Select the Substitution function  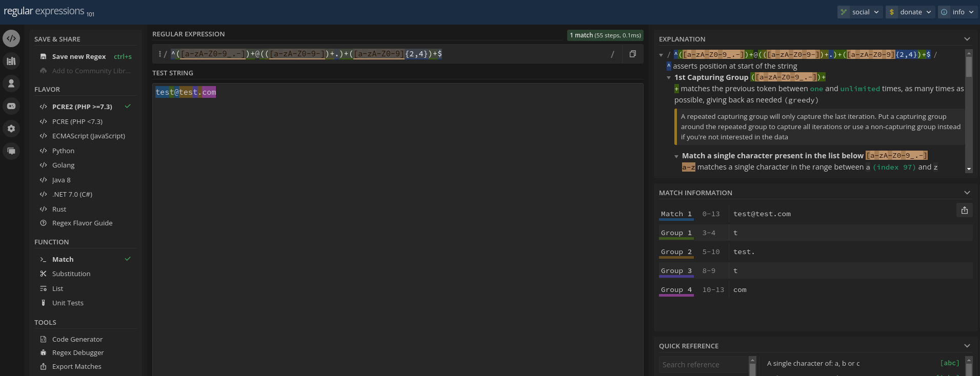[x=71, y=274]
